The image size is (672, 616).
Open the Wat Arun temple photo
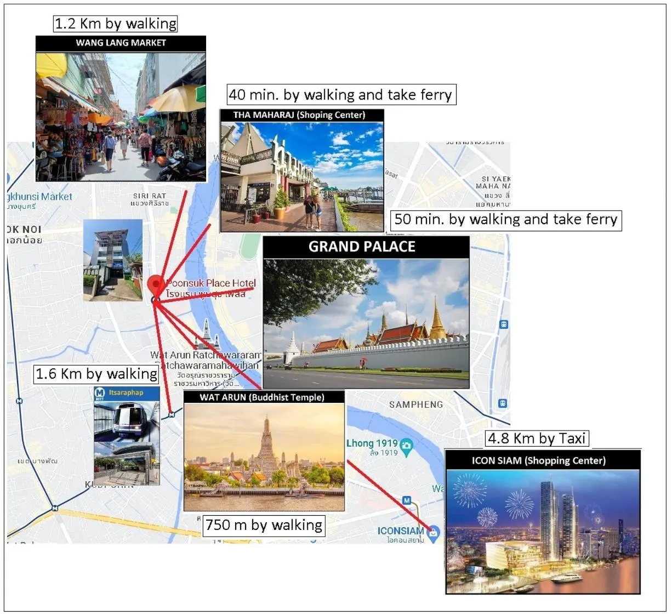point(264,457)
